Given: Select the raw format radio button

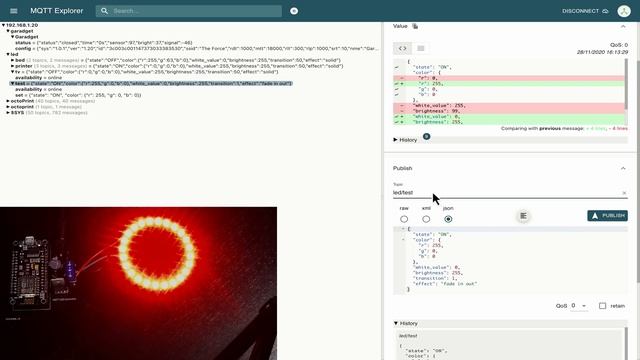Looking at the screenshot, I should 404,219.
